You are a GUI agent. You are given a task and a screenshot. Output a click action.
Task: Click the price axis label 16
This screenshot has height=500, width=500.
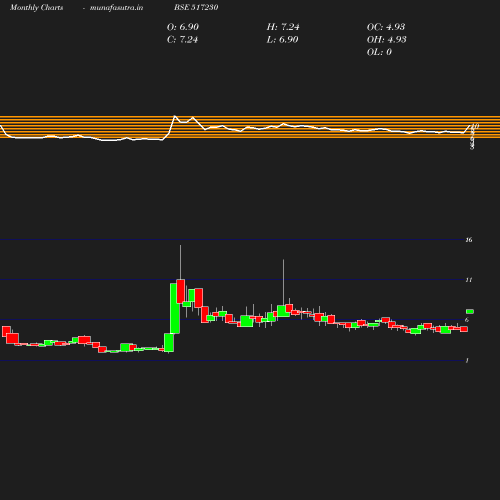469,240
